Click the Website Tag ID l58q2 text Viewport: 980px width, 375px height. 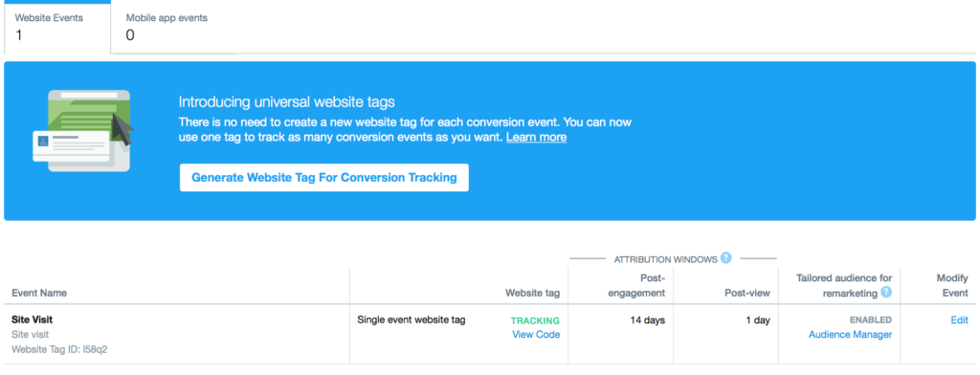click(x=59, y=349)
